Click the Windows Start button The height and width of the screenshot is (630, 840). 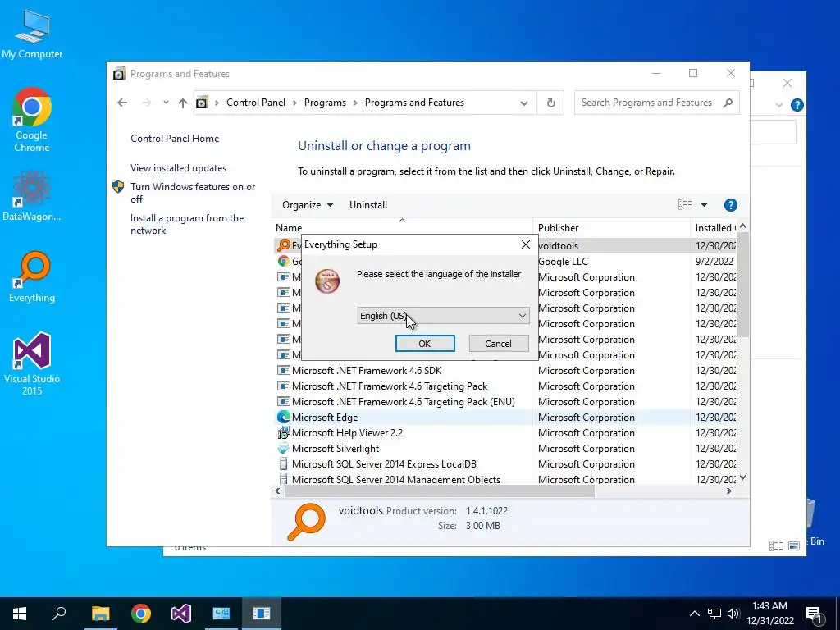[20, 614]
